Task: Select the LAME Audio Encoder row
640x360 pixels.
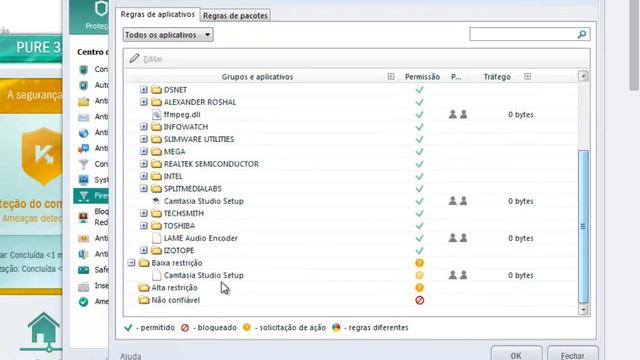Action: point(351,238)
